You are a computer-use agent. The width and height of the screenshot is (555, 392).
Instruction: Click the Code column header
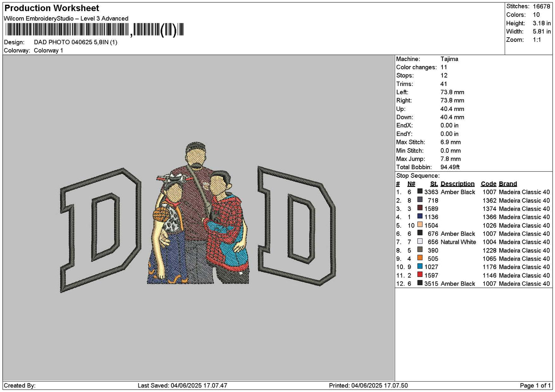[x=489, y=184]
